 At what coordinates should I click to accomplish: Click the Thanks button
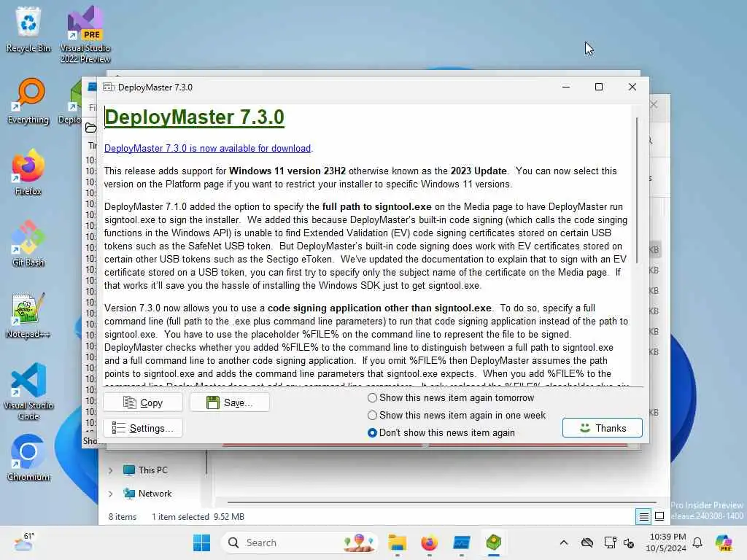pos(602,428)
